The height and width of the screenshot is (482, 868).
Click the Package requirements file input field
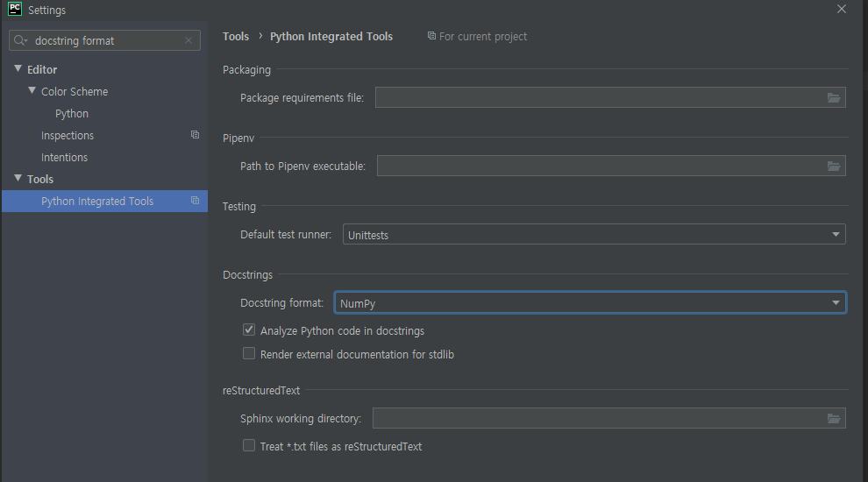tap(610, 97)
